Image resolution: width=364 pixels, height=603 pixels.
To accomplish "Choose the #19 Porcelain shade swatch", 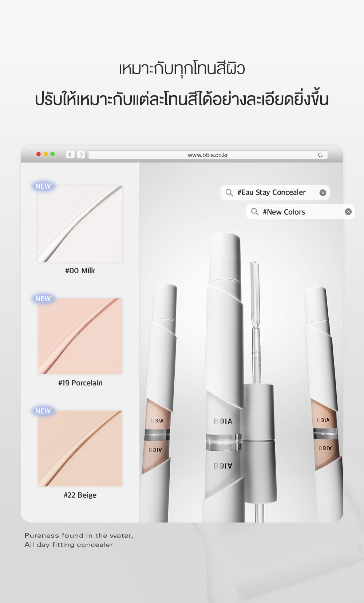I will click(80, 336).
